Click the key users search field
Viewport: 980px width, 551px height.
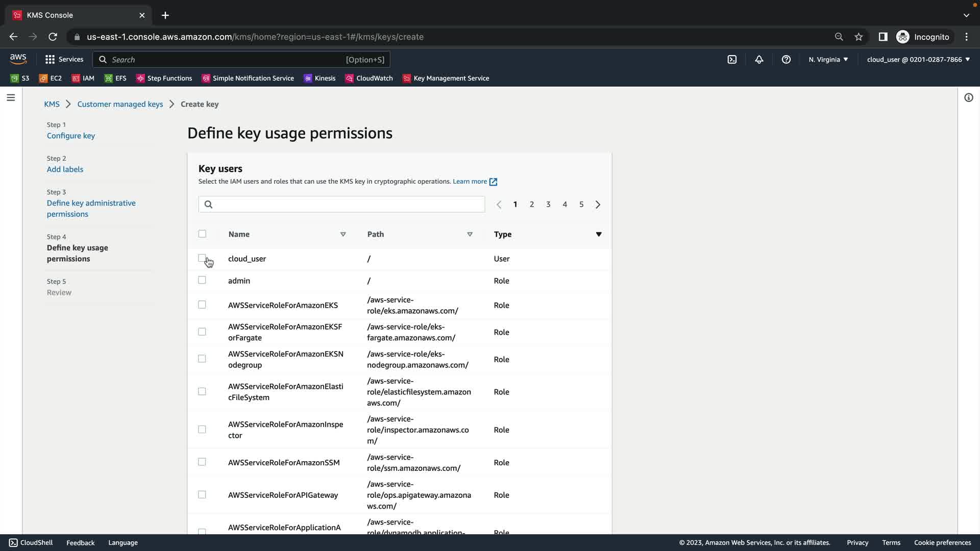point(341,205)
